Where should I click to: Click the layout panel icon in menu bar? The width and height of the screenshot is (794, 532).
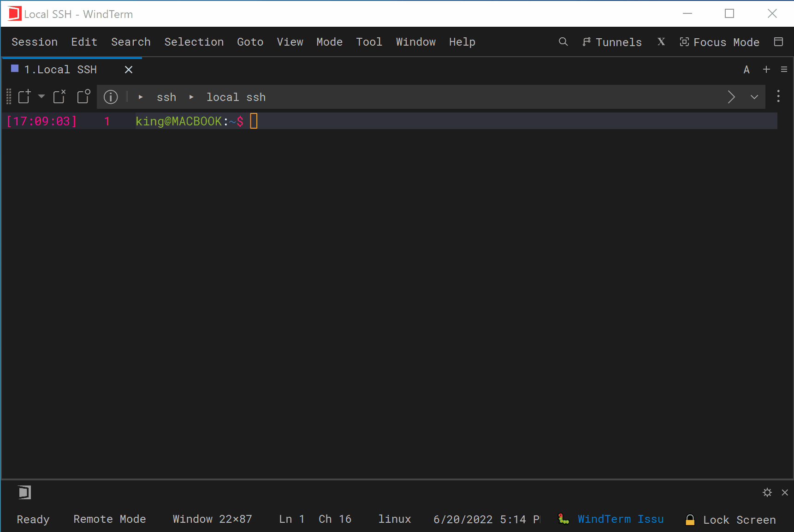pos(779,42)
